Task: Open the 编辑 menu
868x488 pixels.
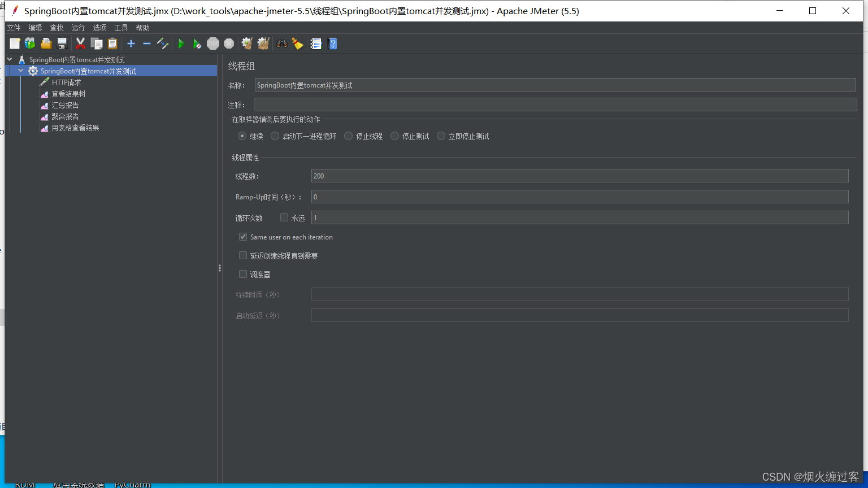Action: click(x=36, y=28)
